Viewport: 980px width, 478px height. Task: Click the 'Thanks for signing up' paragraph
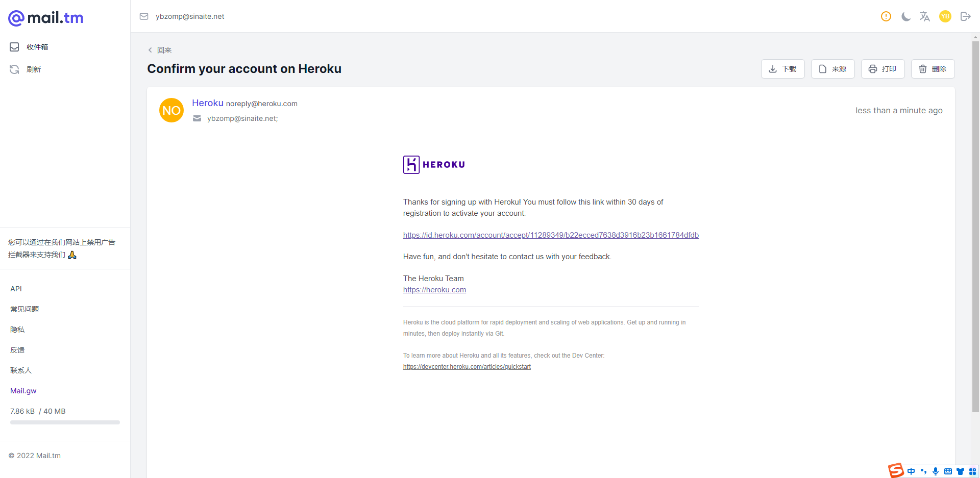(533, 208)
